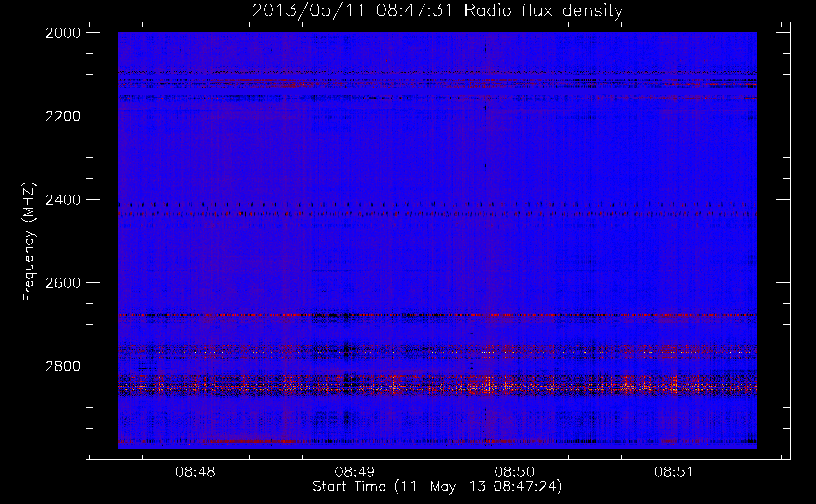The width and height of the screenshot is (816, 504).
Task: Click the 2800 frequency tick label
Action: tap(63, 366)
